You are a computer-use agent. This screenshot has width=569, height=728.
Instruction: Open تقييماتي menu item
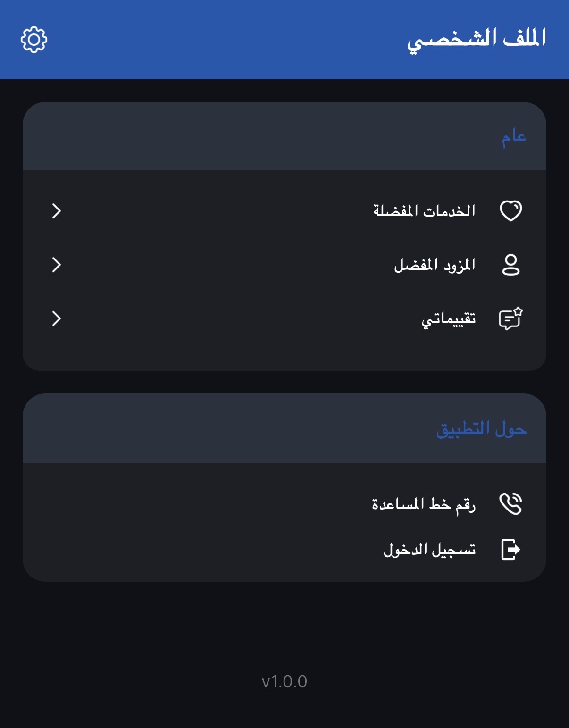448,319
